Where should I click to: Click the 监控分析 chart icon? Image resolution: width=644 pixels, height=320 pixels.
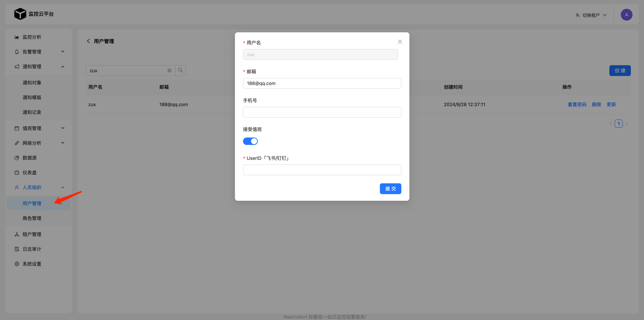[17, 37]
